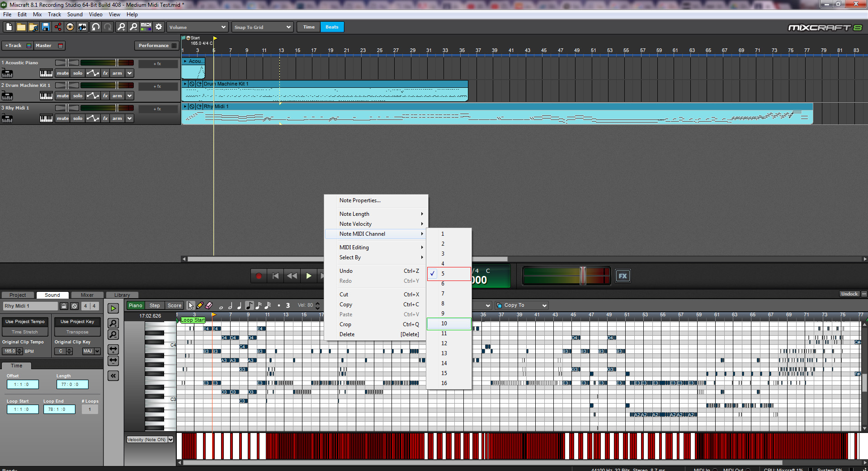Click the Undock button
Image resolution: width=868 pixels, height=471 pixels.
[849, 294]
